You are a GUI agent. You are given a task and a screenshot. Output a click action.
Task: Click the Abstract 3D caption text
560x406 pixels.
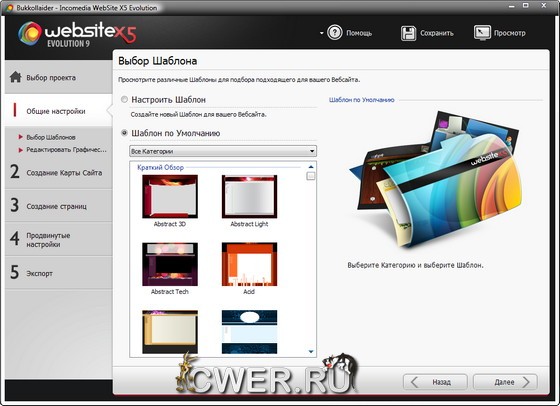click(170, 224)
